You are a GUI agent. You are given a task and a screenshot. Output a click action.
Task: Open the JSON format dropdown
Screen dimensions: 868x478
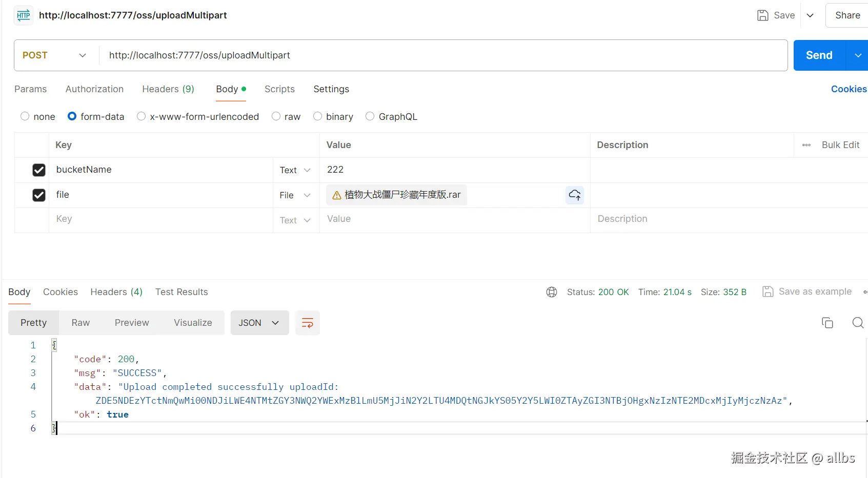[x=259, y=323]
